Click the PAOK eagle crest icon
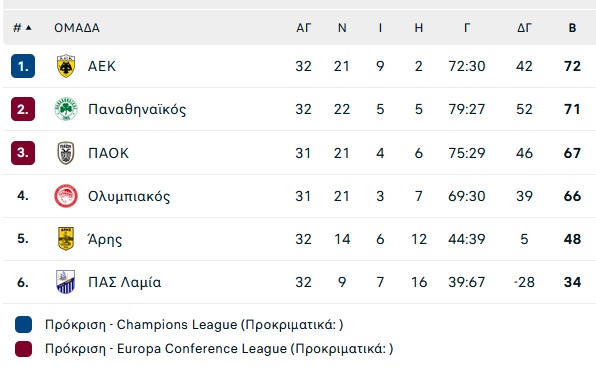This screenshot has height=383, width=596. point(66,153)
